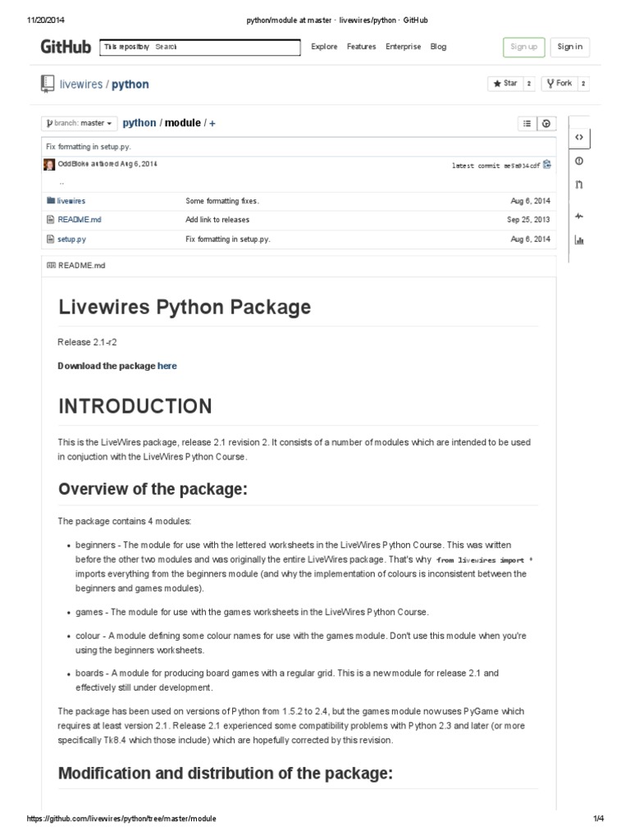Screen dimensions: 630x840
Task: Open the livewires folder
Action: [71, 200]
